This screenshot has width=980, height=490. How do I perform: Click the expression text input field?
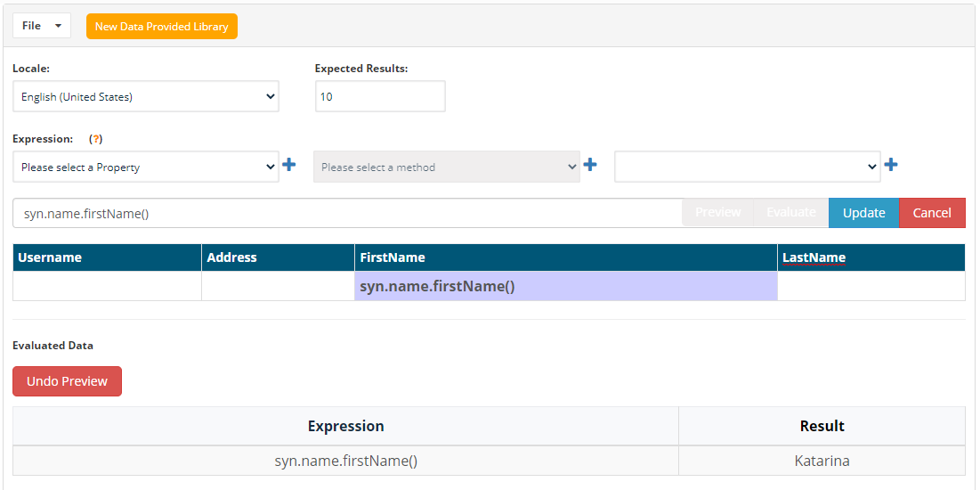347,213
